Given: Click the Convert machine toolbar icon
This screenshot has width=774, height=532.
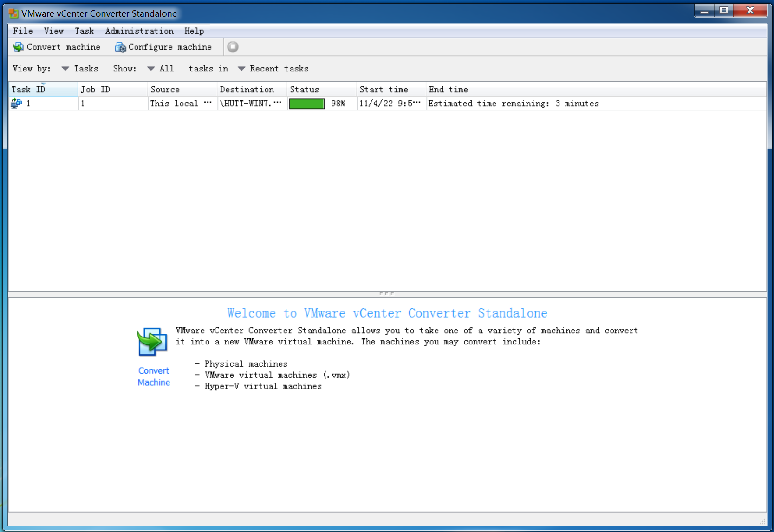Looking at the screenshot, I should pos(19,47).
